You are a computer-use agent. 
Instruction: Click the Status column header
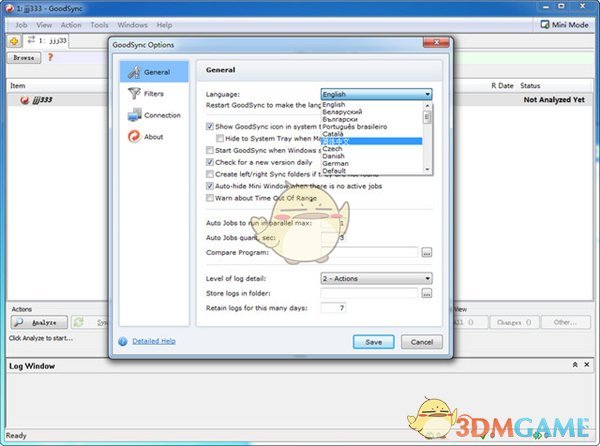530,86
